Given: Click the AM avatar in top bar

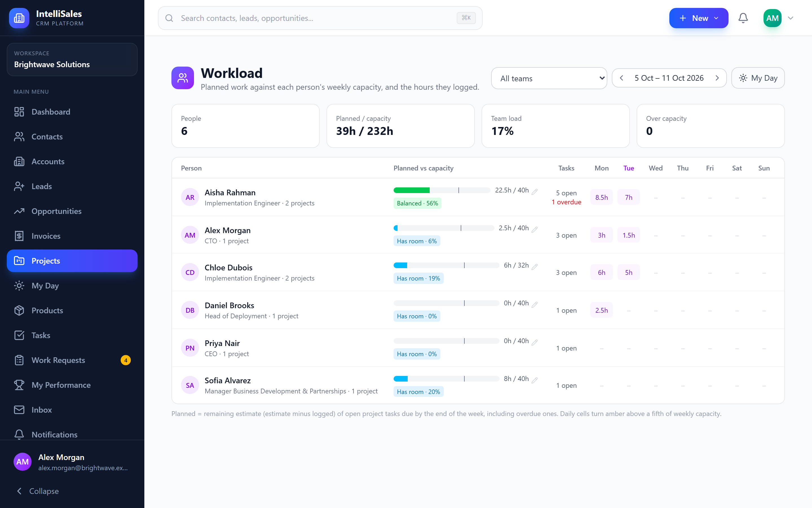Looking at the screenshot, I should [773, 18].
